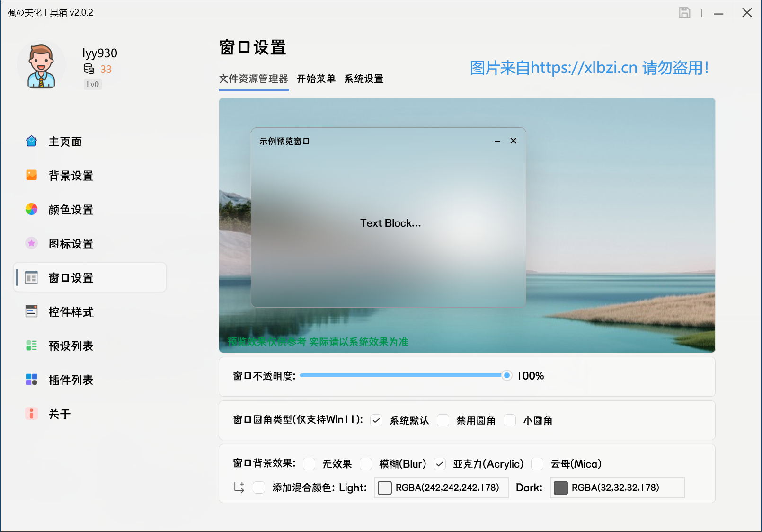
Task: Switch to the 系统设置 tab
Action: coord(363,79)
